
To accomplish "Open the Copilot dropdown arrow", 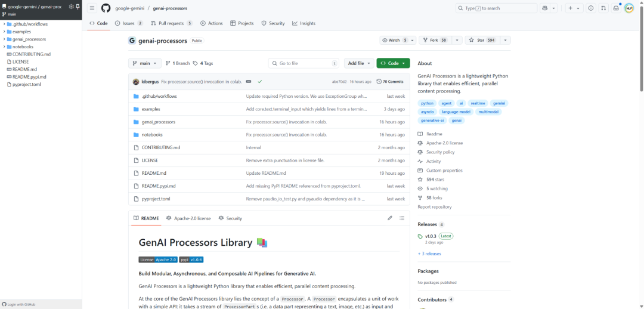I will click(553, 8).
